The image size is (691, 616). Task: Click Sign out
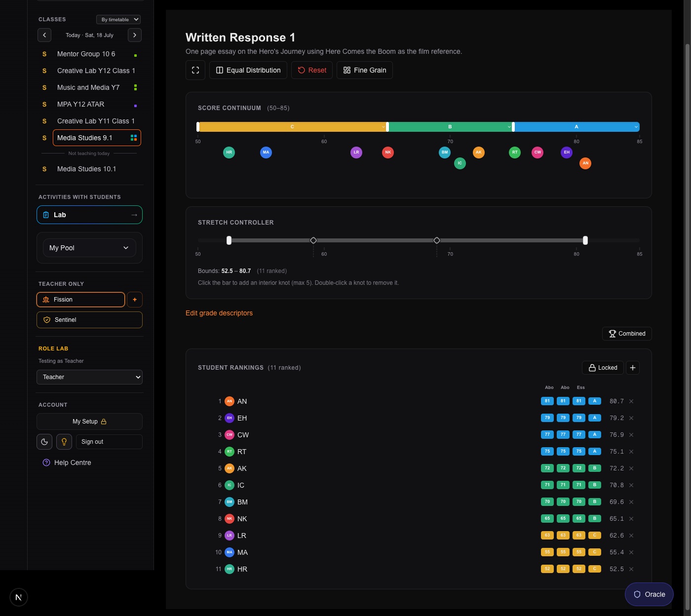click(x=109, y=442)
